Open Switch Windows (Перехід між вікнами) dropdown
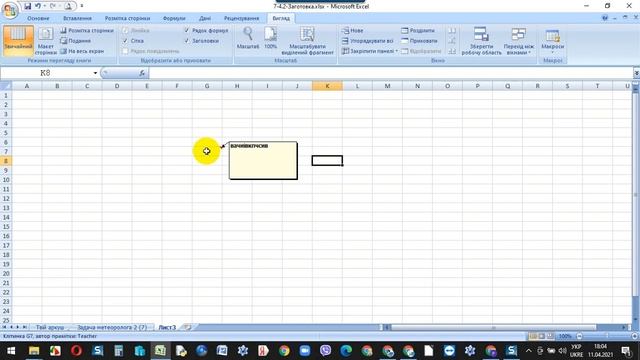Viewport: 640px width, 360px height. pyautogui.click(x=518, y=40)
